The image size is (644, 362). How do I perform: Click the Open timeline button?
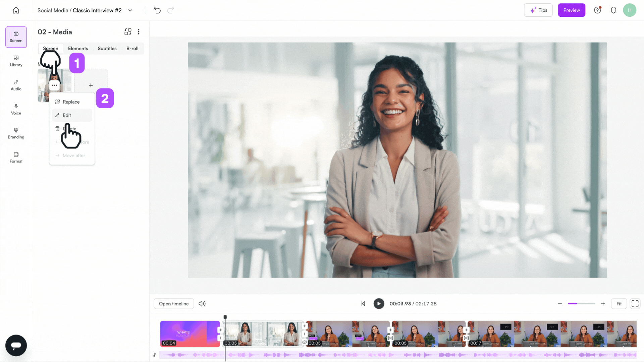click(x=174, y=304)
